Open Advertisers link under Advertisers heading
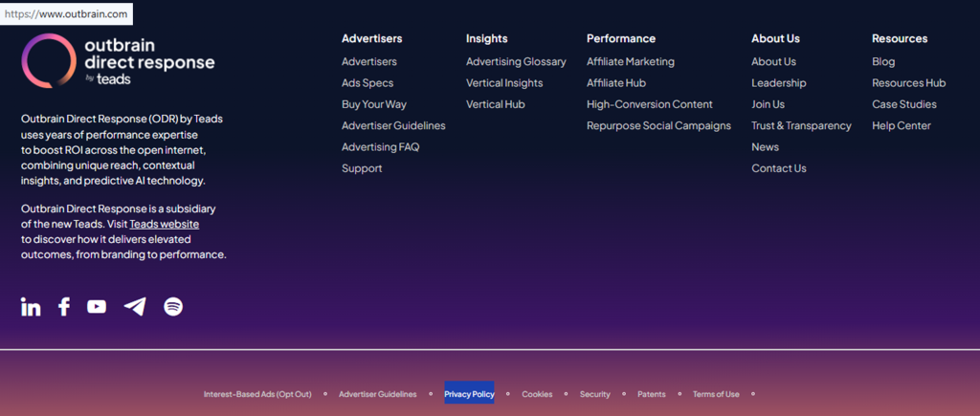This screenshot has width=980, height=416. point(369,62)
